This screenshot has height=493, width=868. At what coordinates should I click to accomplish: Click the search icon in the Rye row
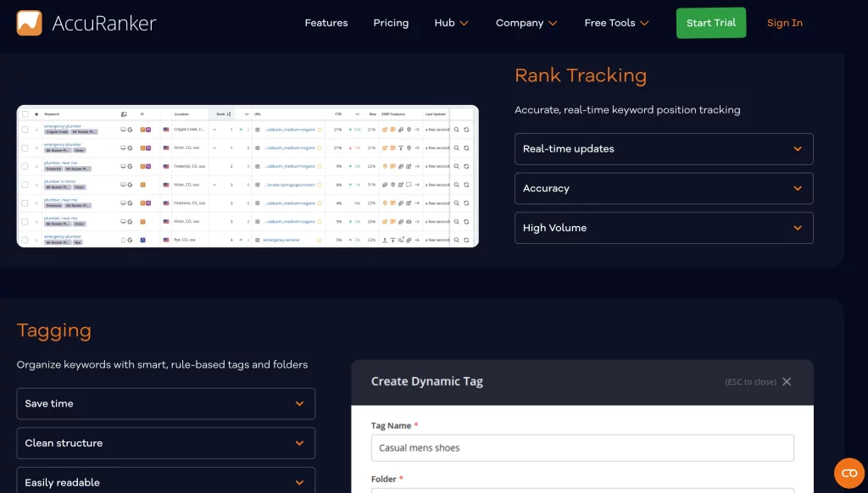pos(457,240)
